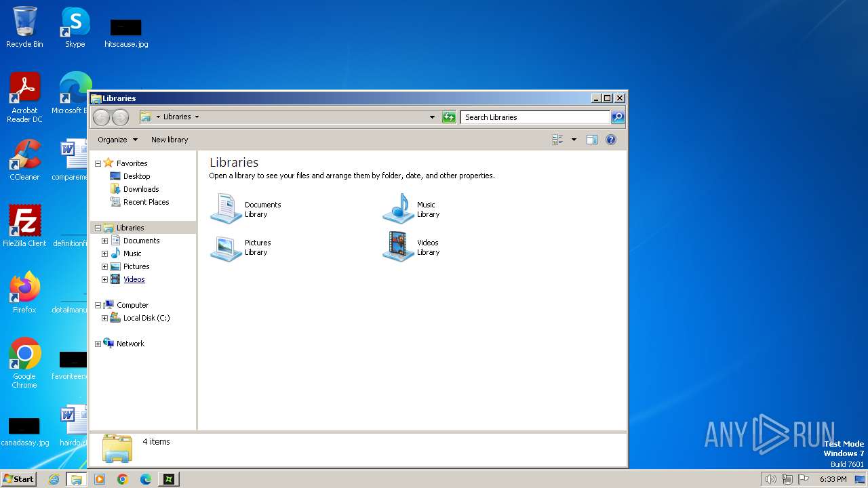This screenshot has height=488, width=868.
Task: Collapse the Computer tree section
Action: coord(98,305)
